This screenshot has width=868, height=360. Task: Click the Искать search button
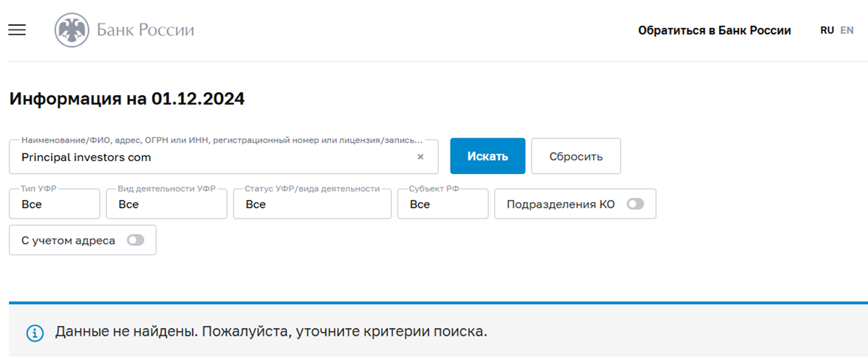488,156
